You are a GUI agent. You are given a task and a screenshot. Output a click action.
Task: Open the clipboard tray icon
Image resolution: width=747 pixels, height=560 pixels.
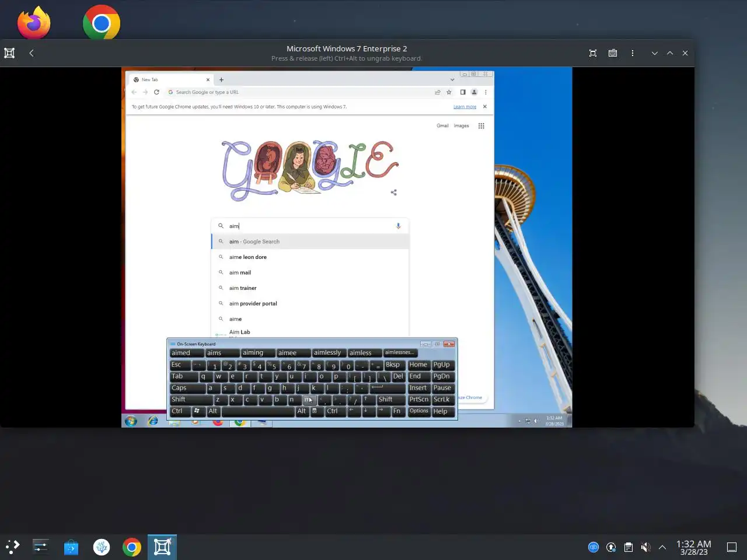[x=629, y=547]
